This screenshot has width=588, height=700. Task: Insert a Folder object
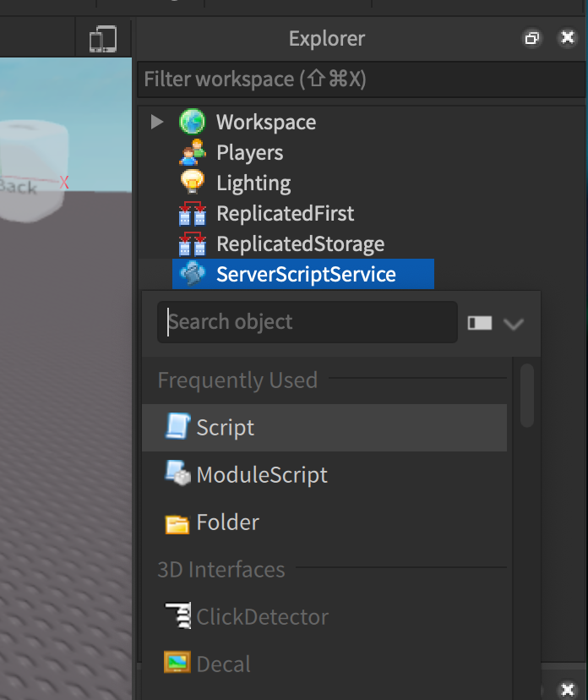point(324,522)
